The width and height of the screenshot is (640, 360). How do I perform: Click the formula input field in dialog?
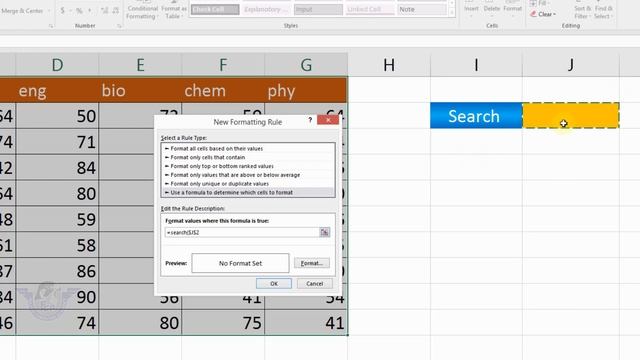[242, 232]
